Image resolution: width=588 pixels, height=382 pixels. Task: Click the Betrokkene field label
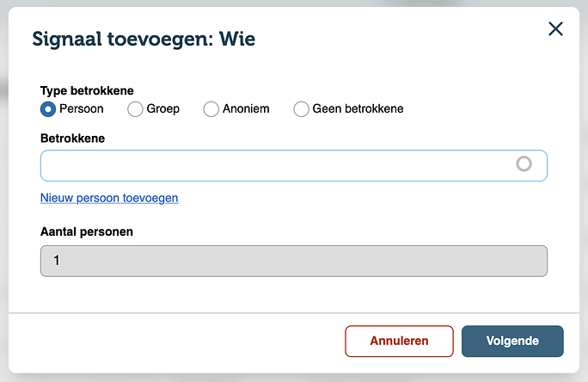click(x=73, y=139)
